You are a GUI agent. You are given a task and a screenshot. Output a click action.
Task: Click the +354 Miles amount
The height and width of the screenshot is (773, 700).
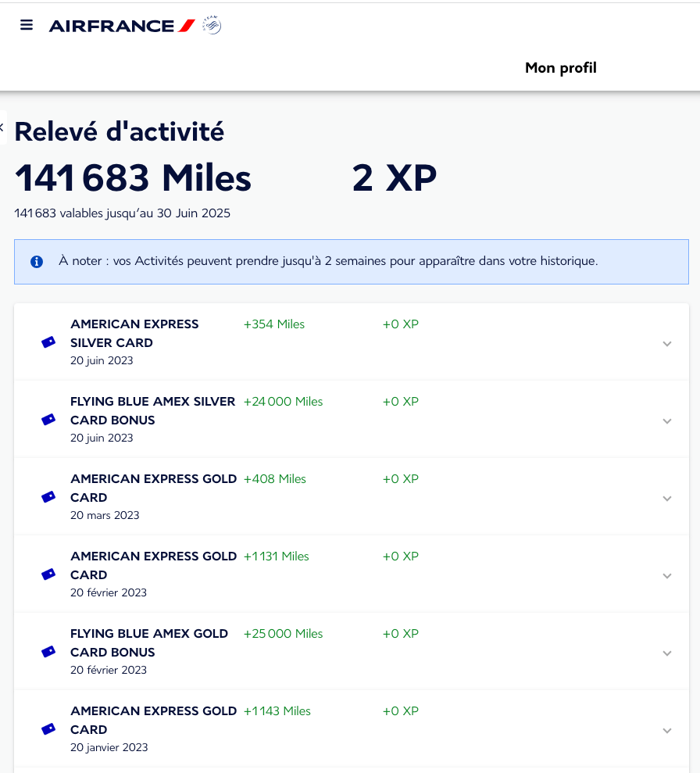[274, 324]
